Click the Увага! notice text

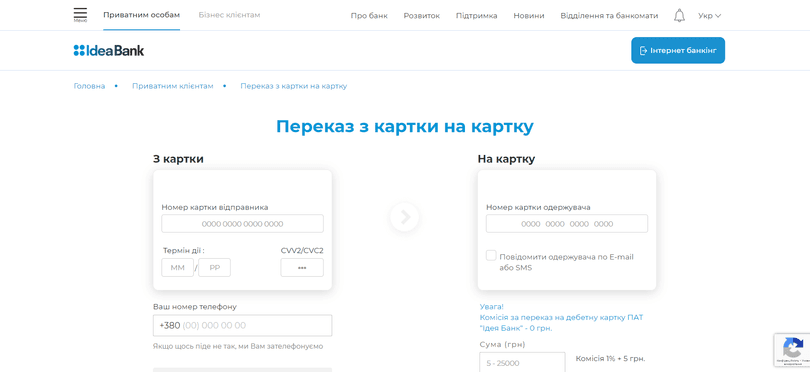tap(491, 306)
